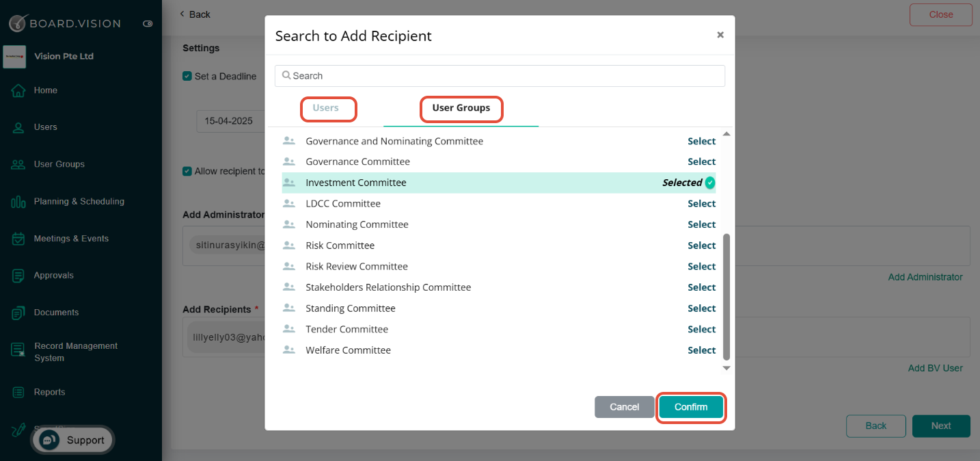Click the User Groups sidebar icon

(x=18, y=164)
